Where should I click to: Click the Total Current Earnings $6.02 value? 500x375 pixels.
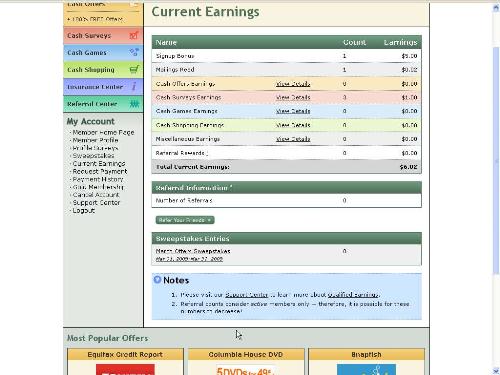point(408,167)
